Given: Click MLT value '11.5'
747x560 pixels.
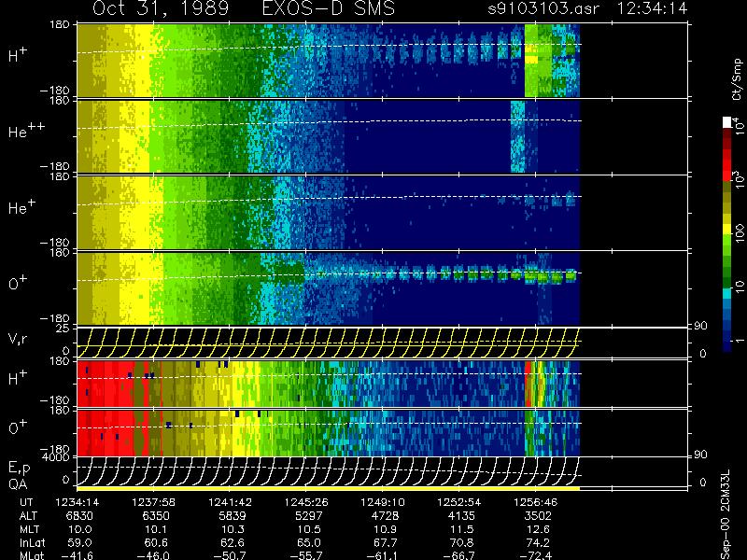Looking at the screenshot, I should tap(462, 529).
